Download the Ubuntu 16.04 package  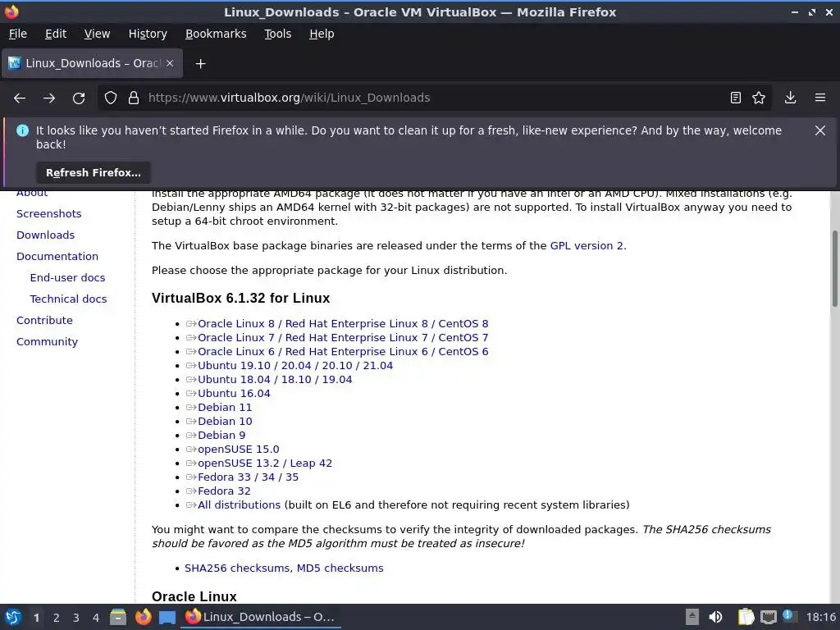pos(234,393)
